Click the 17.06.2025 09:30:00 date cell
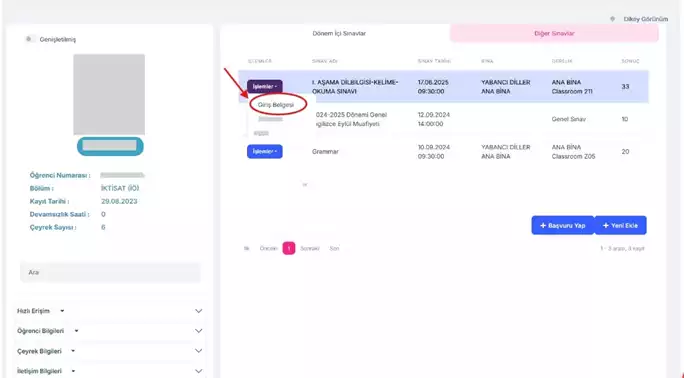Screen dimensions: 684x378 pos(433,87)
